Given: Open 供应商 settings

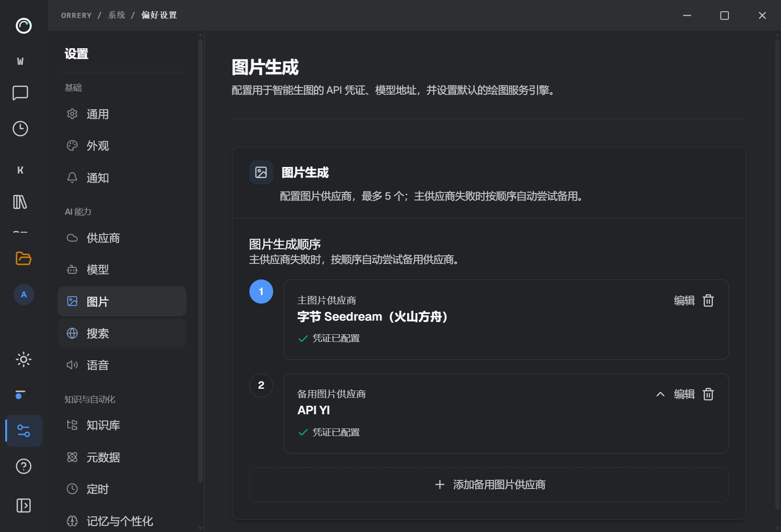Looking at the screenshot, I should point(122,238).
